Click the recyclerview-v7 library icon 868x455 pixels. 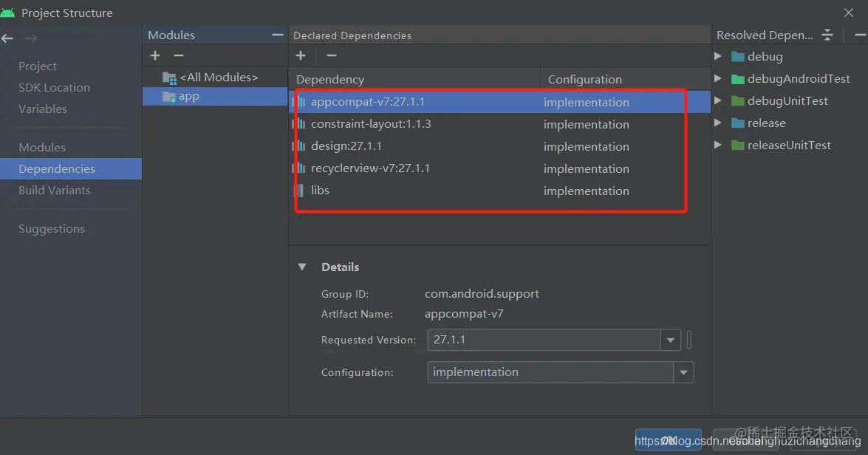coord(299,168)
